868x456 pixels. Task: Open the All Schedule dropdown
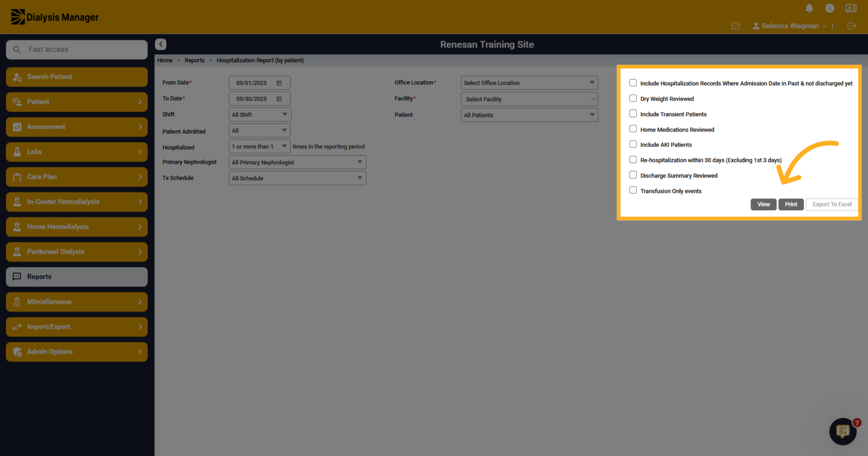click(297, 178)
